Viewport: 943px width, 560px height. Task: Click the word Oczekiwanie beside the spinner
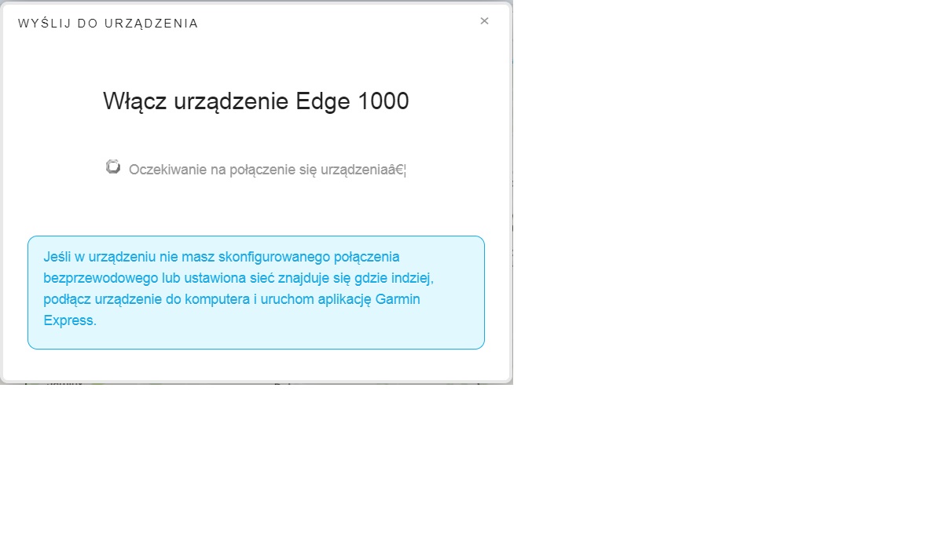tap(167, 170)
